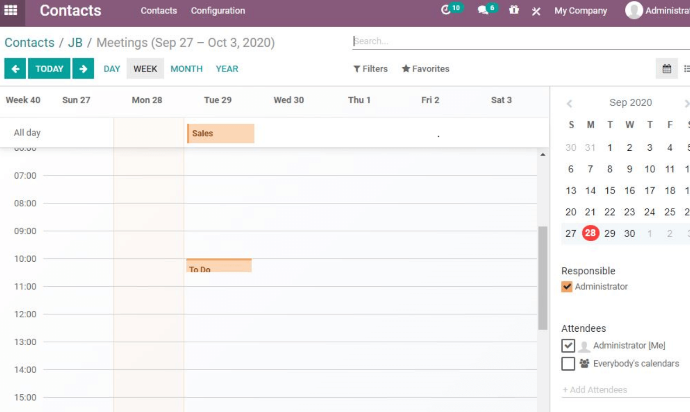690x412 pixels.
Task: Click the debug tools cross icon
Action: [x=536, y=11]
